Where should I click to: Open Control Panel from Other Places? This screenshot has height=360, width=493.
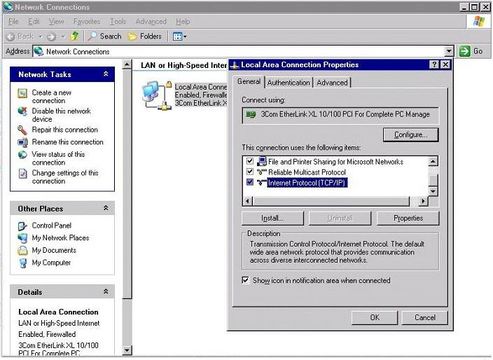coord(51,225)
